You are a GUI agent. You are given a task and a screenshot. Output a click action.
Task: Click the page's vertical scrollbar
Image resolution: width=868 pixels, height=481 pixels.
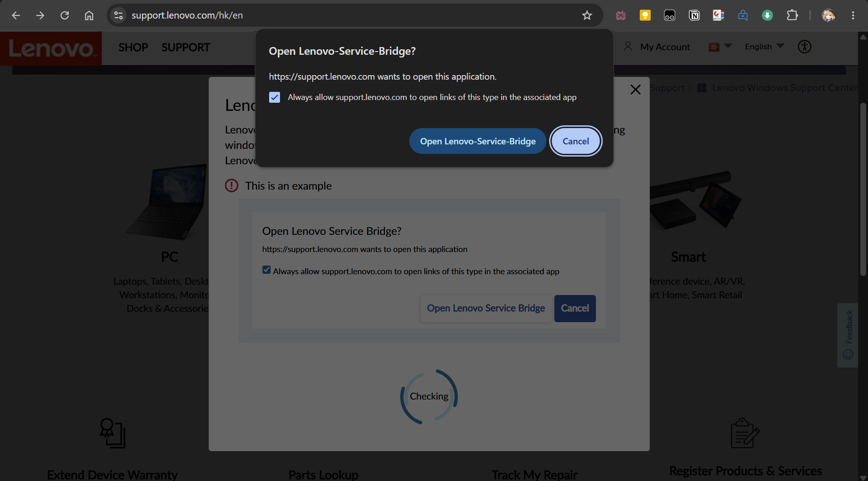pyautogui.click(x=863, y=189)
